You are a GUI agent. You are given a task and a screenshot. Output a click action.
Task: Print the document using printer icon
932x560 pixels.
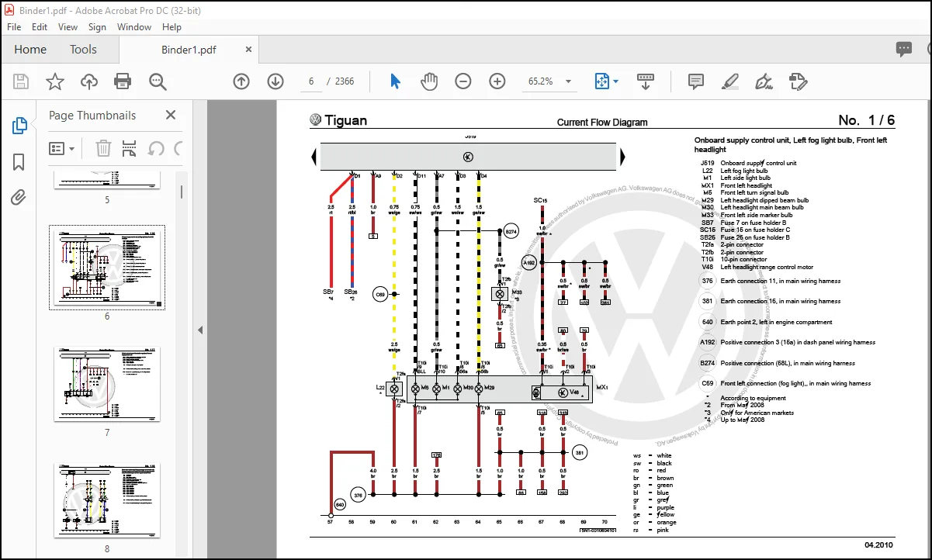(x=123, y=81)
